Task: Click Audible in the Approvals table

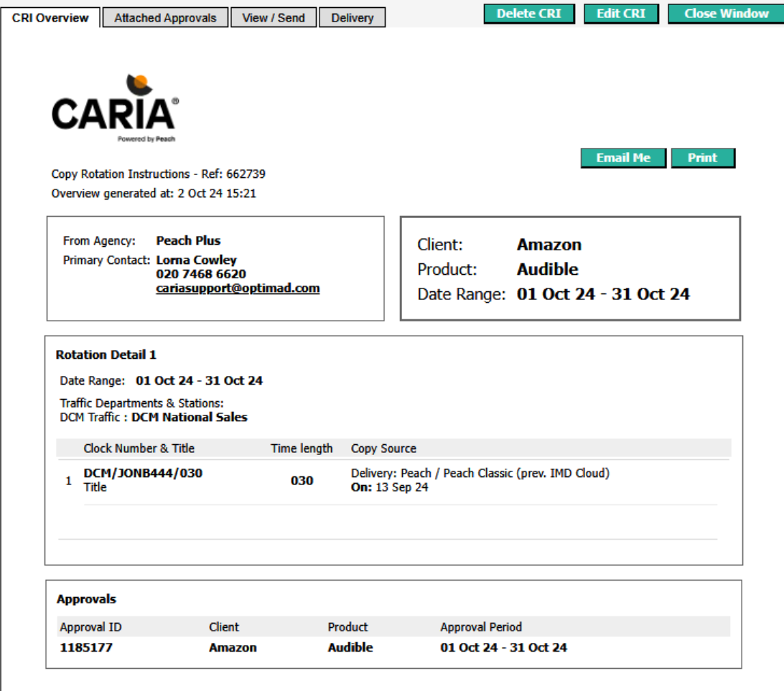Action: (350, 647)
